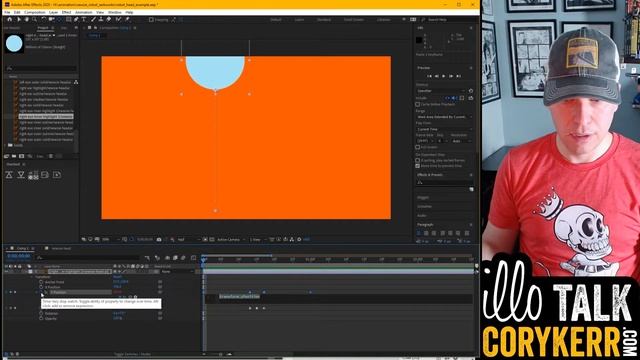Open the Active Camera dropdown
The height and width of the screenshot is (360, 640).
coord(231,240)
